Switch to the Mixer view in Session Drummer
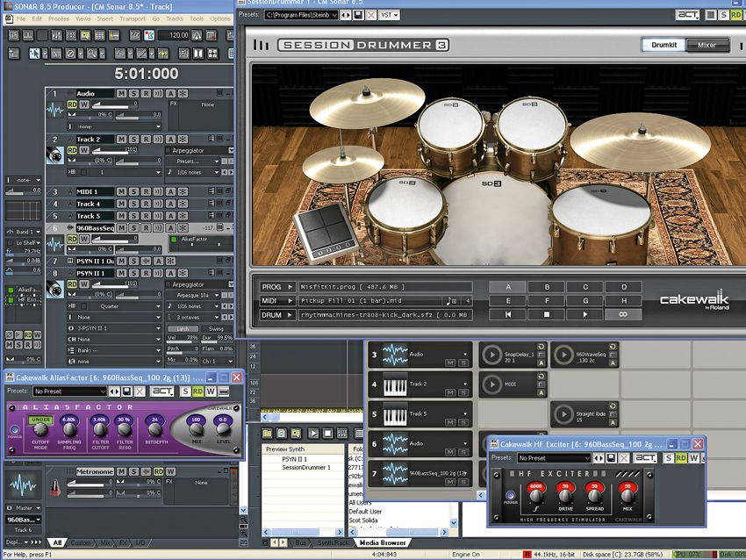Viewport: 746px width, 560px height. (x=707, y=45)
